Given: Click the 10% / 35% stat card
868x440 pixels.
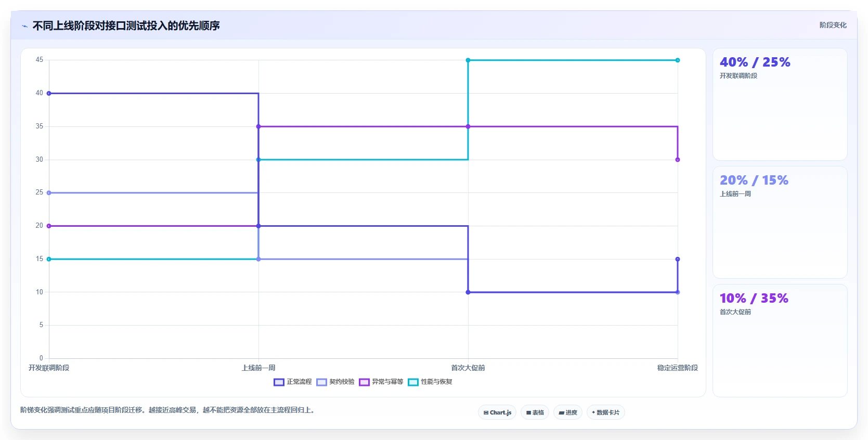Looking at the screenshot, I should point(780,340).
